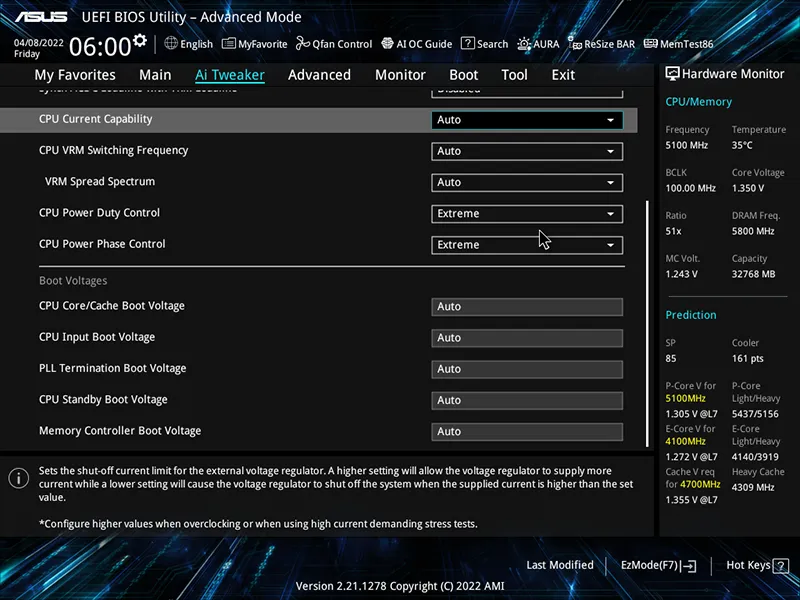Click the MemTest86 memory icon

coord(651,44)
